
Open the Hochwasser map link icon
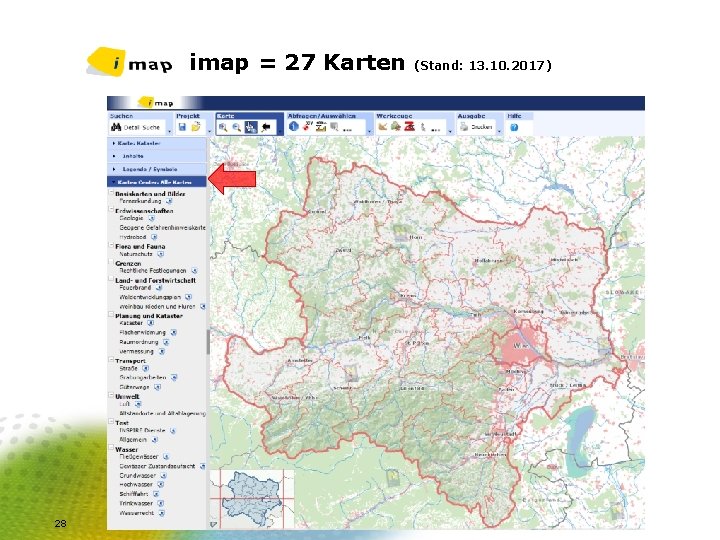tap(161, 484)
